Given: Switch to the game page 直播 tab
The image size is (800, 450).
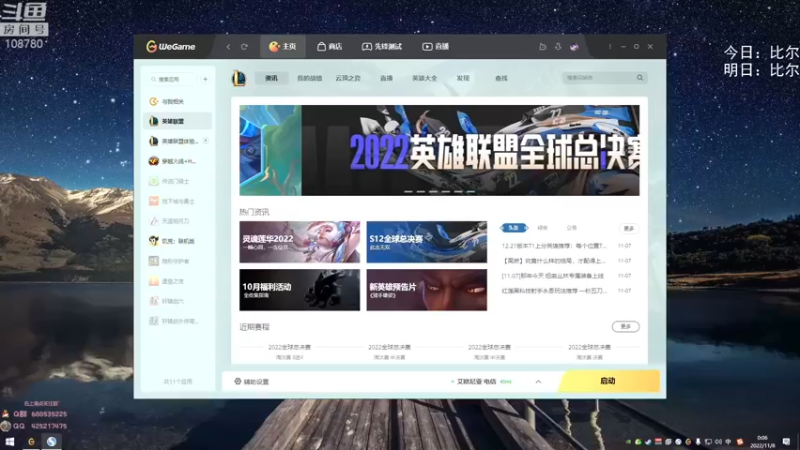Looking at the screenshot, I should pyautogui.click(x=386, y=78).
